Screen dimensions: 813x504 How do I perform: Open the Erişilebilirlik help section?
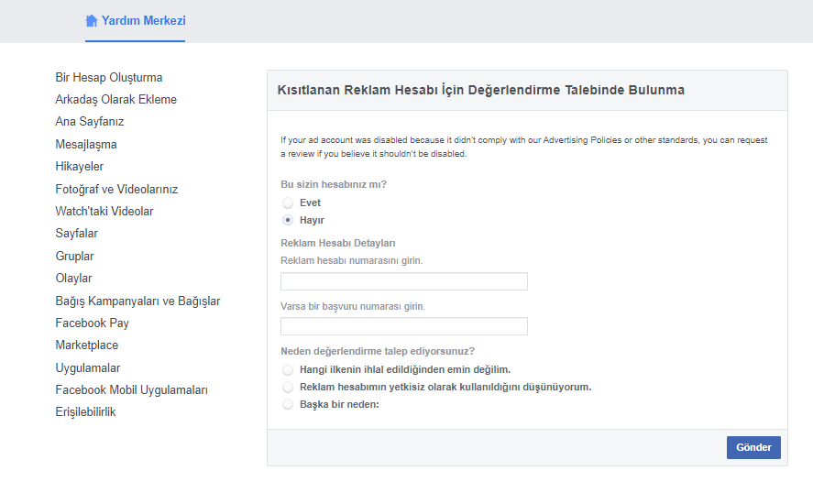[x=85, y=412]
